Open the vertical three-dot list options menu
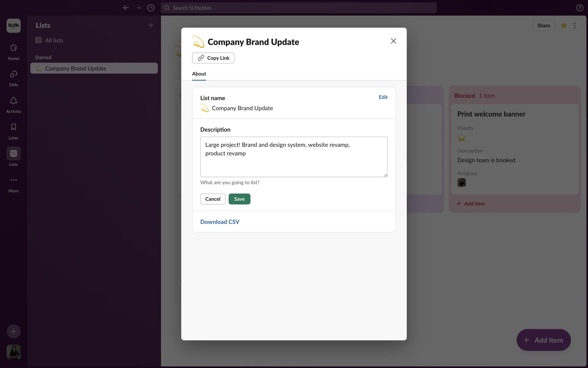Viewport: 588px width, 368px height. coord(575,26)
